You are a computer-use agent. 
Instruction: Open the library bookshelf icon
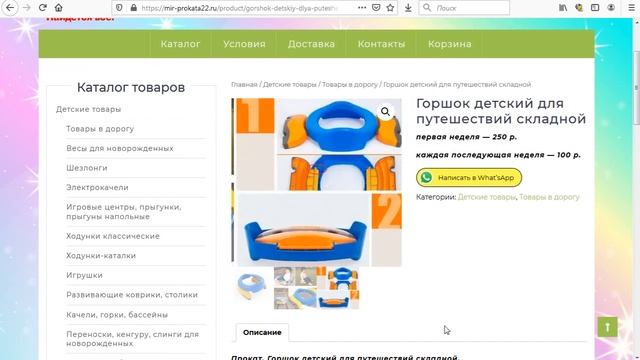[563, 8]
